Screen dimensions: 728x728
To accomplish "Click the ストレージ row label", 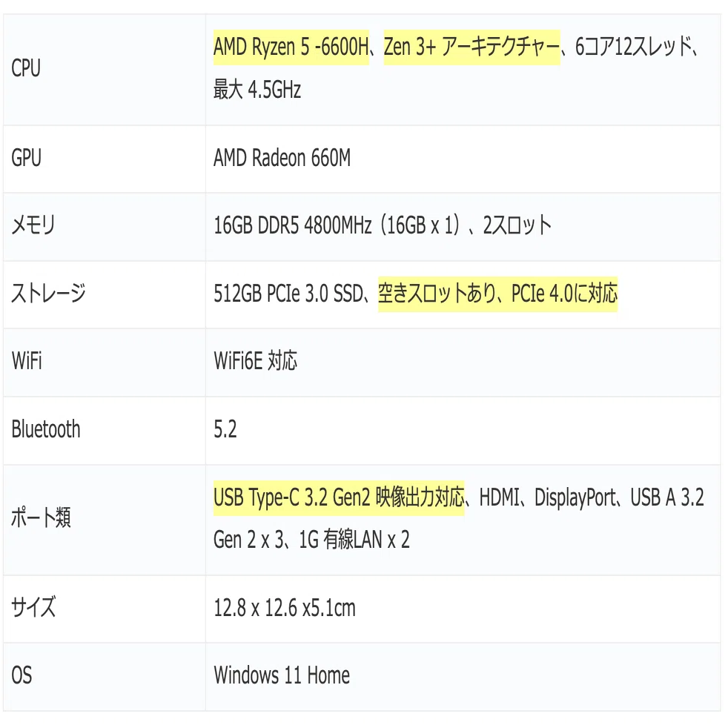I will 48,294.
